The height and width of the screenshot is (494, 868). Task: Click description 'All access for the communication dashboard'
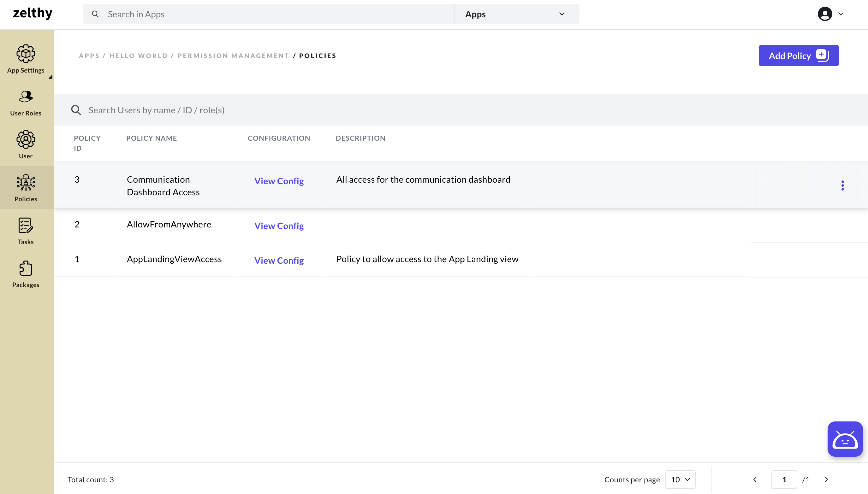(423, 179)
